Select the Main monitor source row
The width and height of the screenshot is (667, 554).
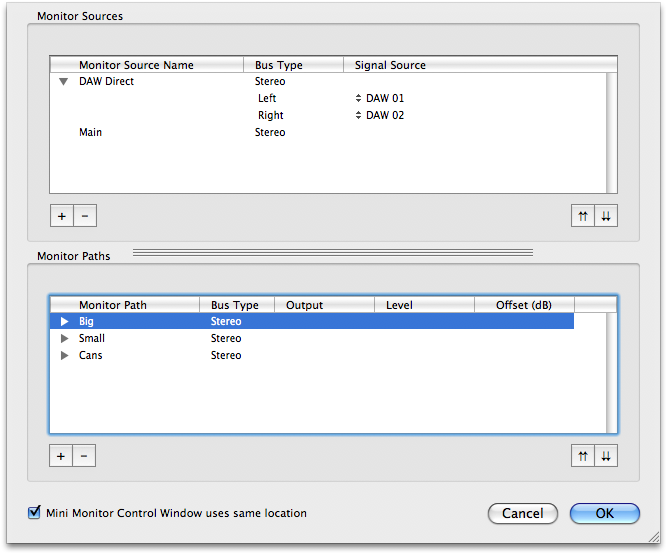point(328,132)
